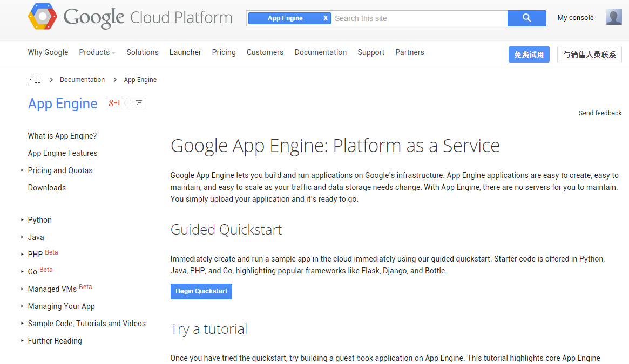
Task: Click the Begin Quickstart button
Action: click(201, 291)
